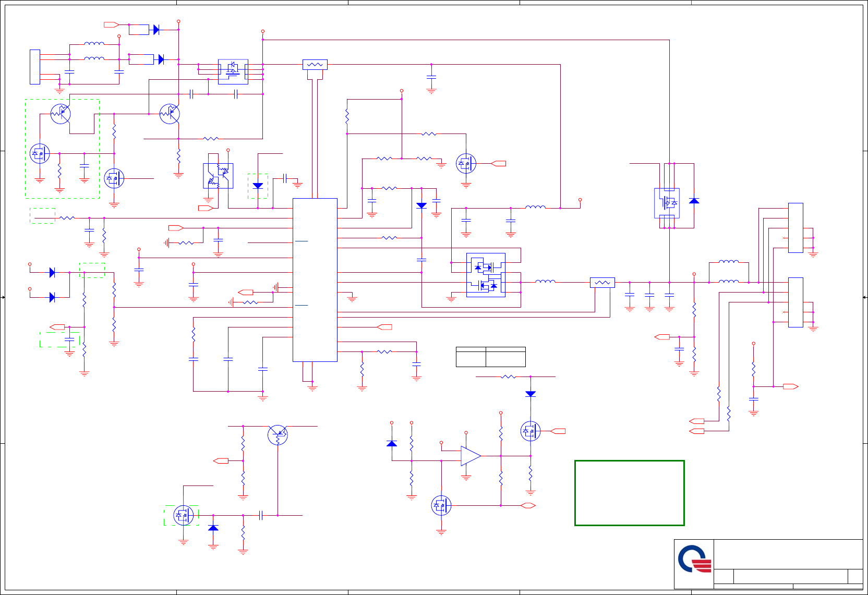Image resolution: width=868 pixels, height=595 pixels.
Task: Select the large central IC rectangle
Action: [x=315, y=280]
